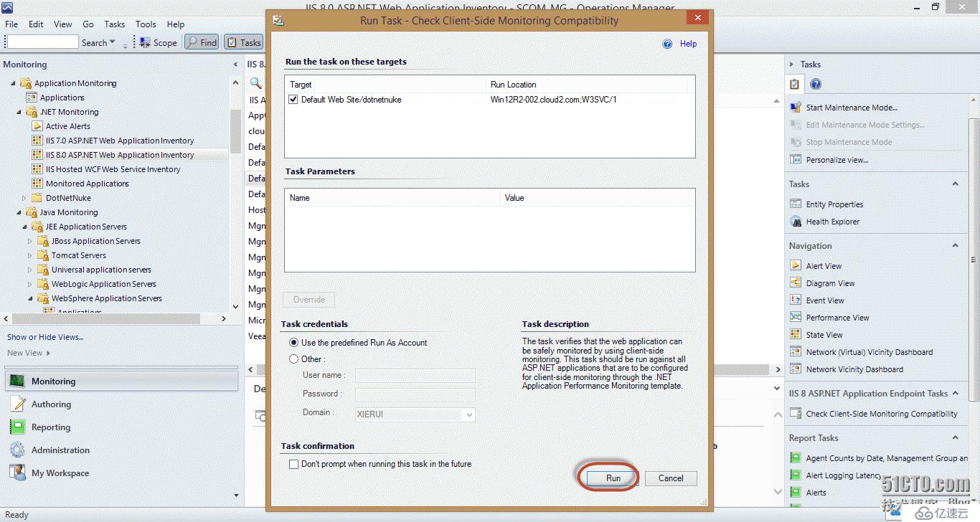The height and width of the screenshot is (522, 980).
Task: Enable Don't prompt when running this task
Action: (293, 464)
